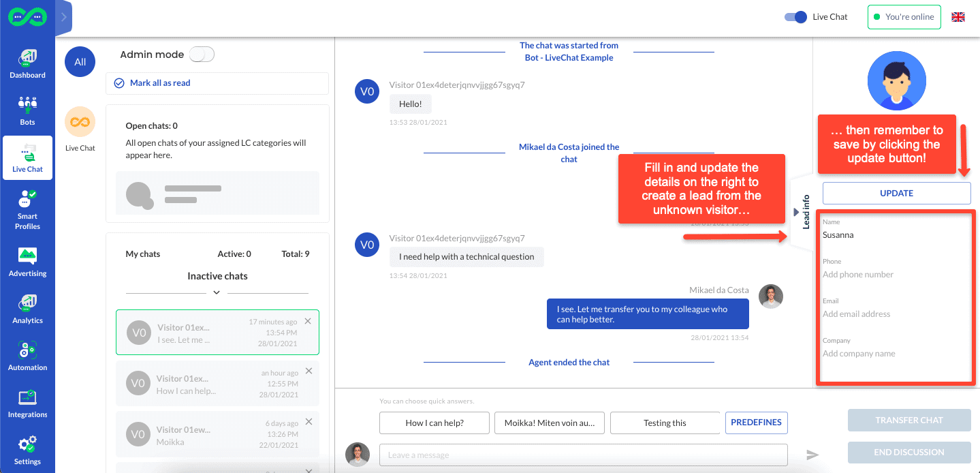Collapse the navigation sidebar with the arrow

pos(63,16)
